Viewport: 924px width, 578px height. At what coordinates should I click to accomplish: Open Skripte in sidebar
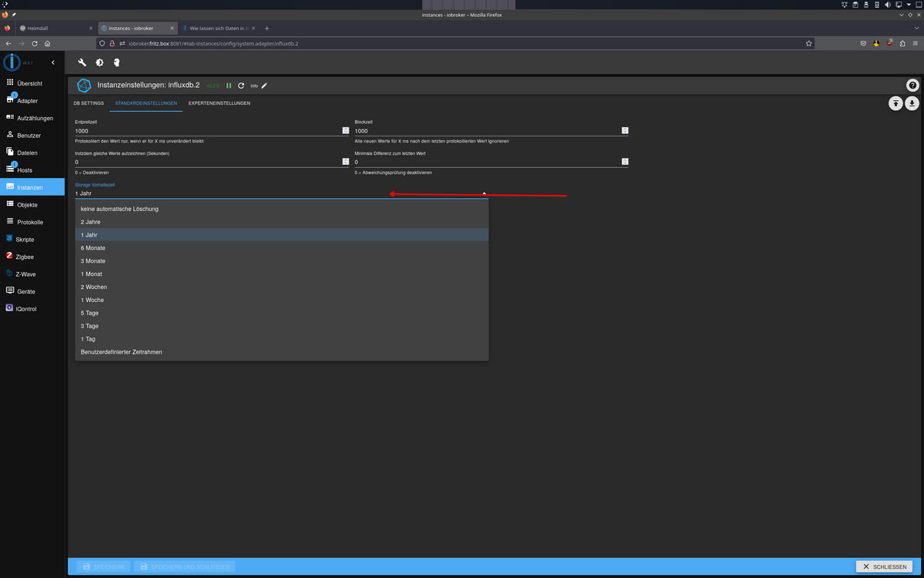[x=32, y=240]
